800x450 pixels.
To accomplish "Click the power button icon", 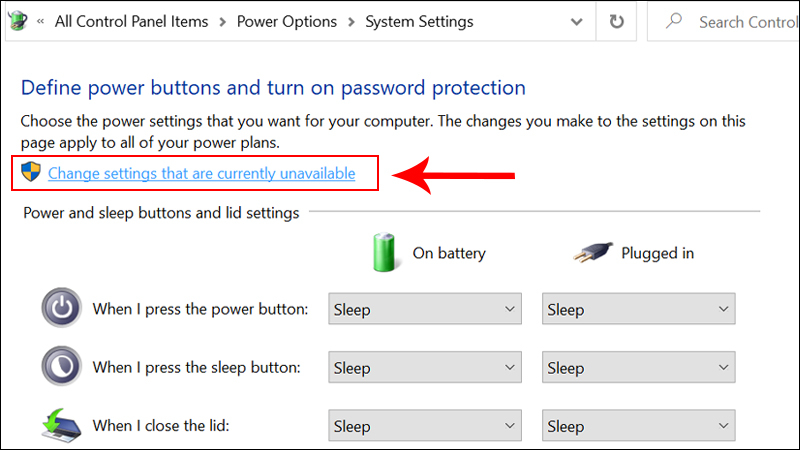I will click(62, 308).
